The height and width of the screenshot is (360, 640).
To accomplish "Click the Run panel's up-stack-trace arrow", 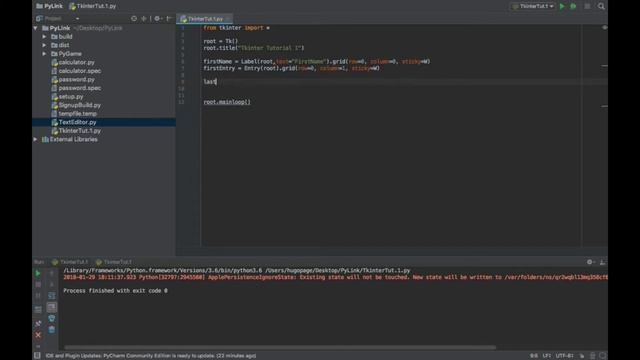I will click(51, 273).
